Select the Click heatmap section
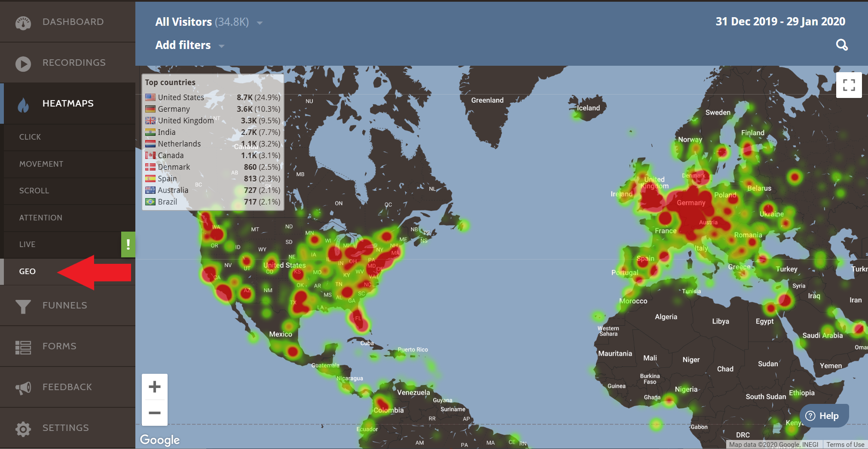The width and height of the screenshot is (868, 449). [30, 137]
